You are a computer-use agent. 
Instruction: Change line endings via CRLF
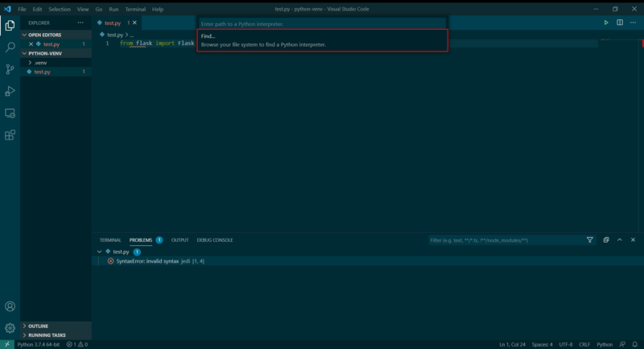pos(584,344)
